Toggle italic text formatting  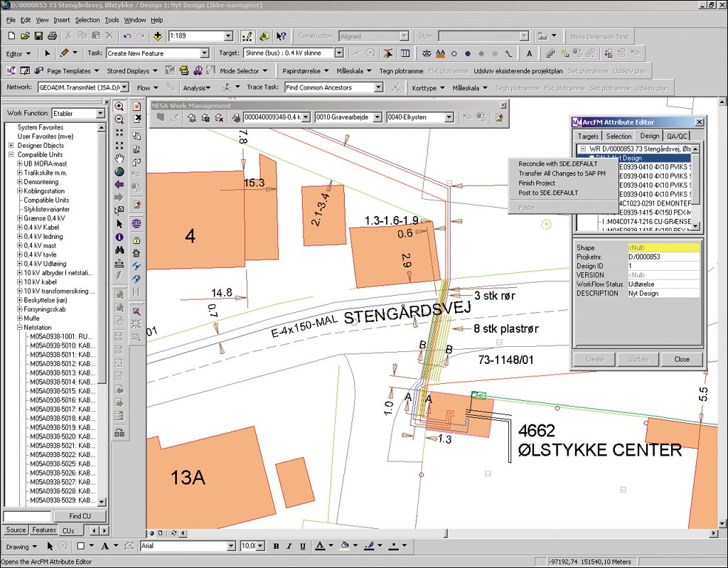[x=289, y=546]
